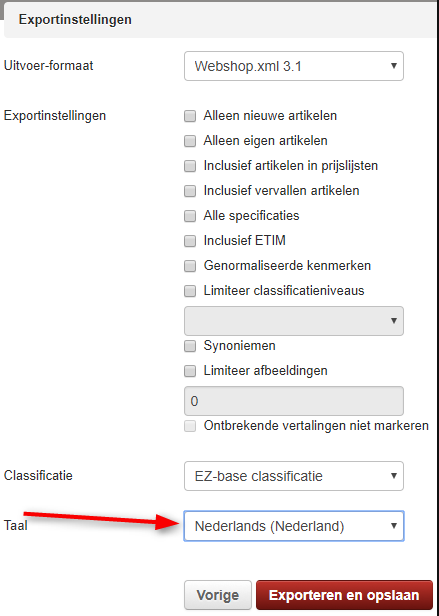The image size is (439, 616).
Task: Open the Uitvoer-formaat dropdown
Action: [294, 66]
